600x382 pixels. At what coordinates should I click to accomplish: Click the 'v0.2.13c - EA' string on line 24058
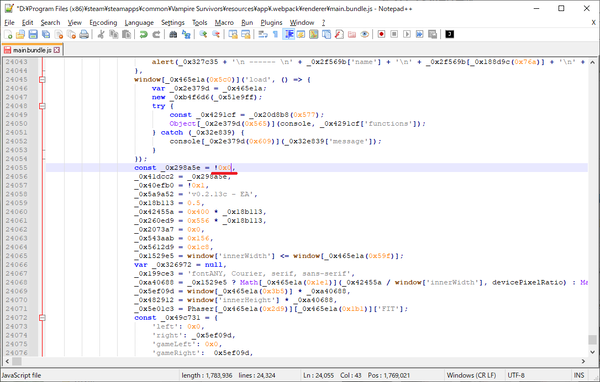[x=220, y=194]
